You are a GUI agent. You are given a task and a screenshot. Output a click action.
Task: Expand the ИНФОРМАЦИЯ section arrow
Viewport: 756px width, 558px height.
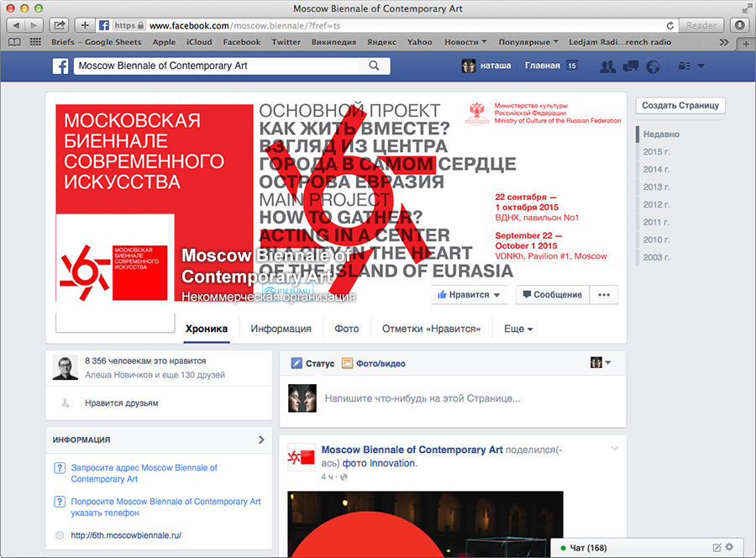tap(261, 440)
